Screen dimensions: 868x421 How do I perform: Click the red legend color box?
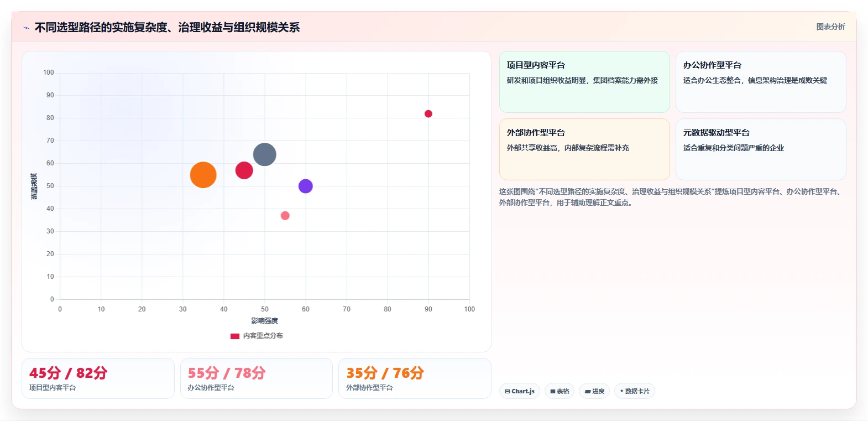[235, 336]
